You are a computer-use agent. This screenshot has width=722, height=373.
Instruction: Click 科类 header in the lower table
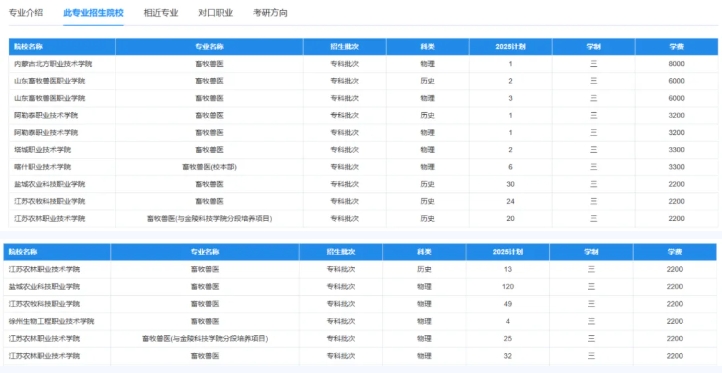424,252
